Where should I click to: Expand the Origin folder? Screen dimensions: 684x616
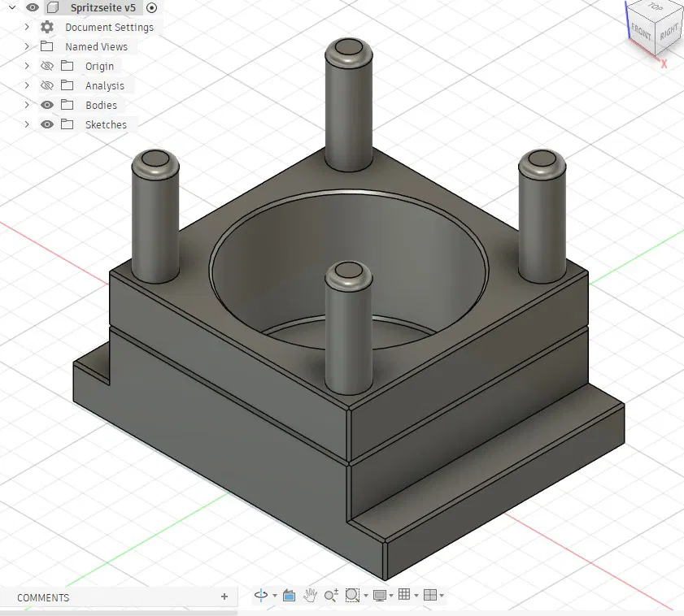pos(27,66)
